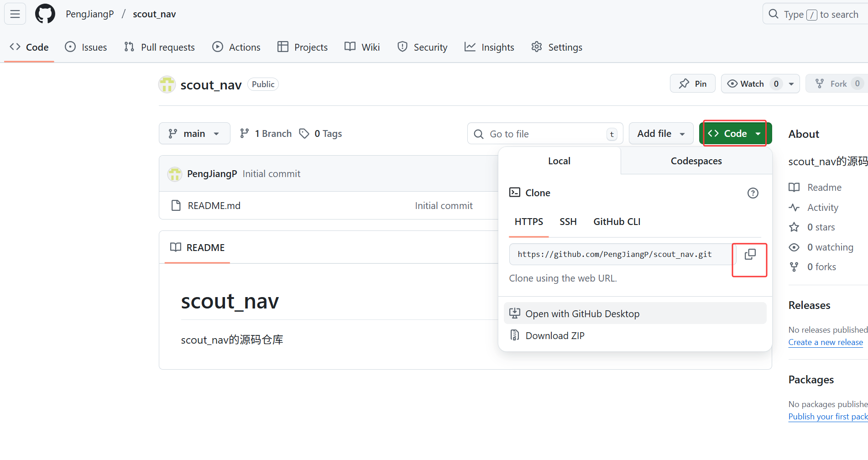Screen dimensions: 868x460
Task: Open the Actions tab
Action: pos(236,47)
